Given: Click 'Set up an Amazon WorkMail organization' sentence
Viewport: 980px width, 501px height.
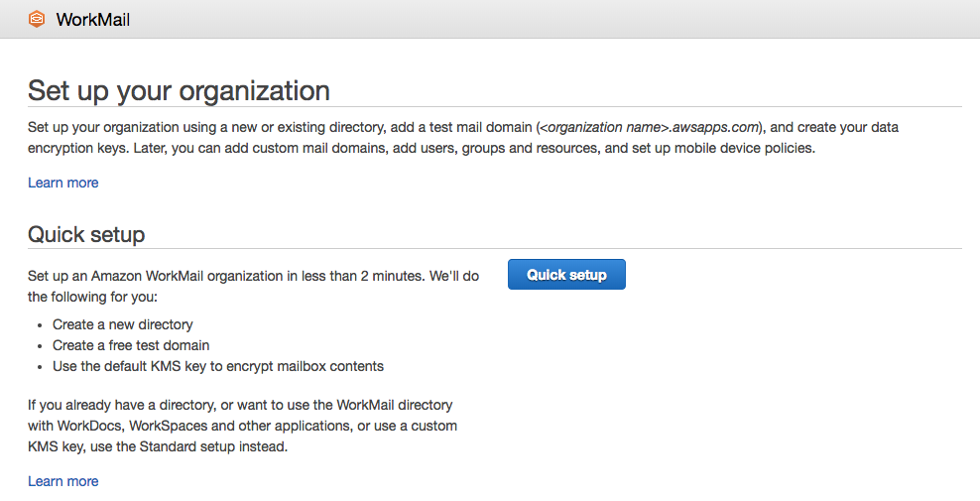Looking at the screenshot, I should click(x=253, y=287).
